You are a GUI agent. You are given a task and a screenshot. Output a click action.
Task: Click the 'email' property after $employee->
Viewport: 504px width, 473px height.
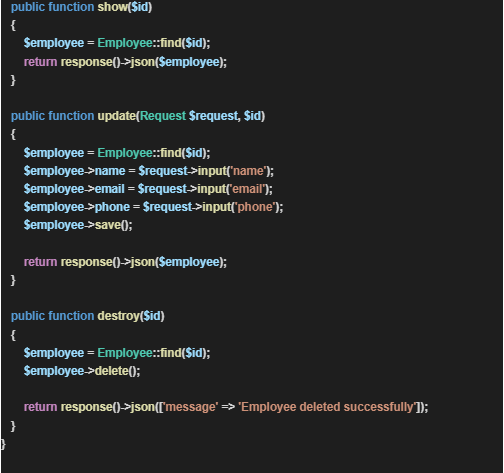(110, 189)
